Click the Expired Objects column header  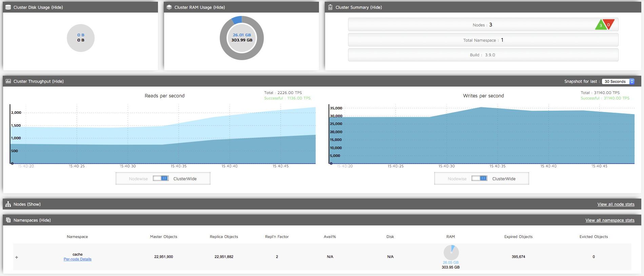tap(518, 237)
